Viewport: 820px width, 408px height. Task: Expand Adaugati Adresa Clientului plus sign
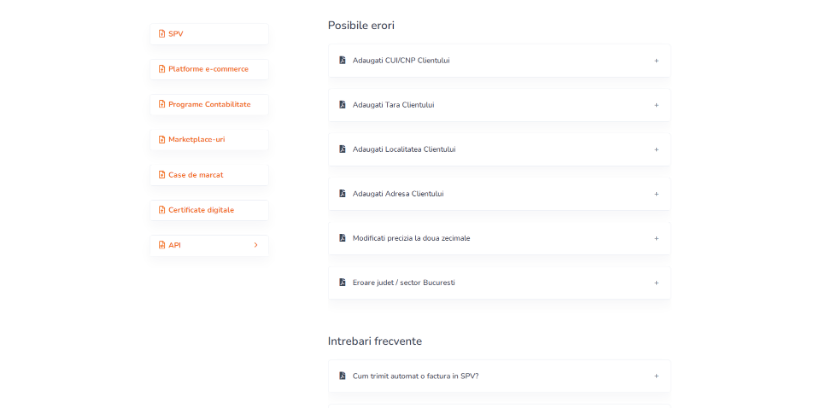(656, 194)
